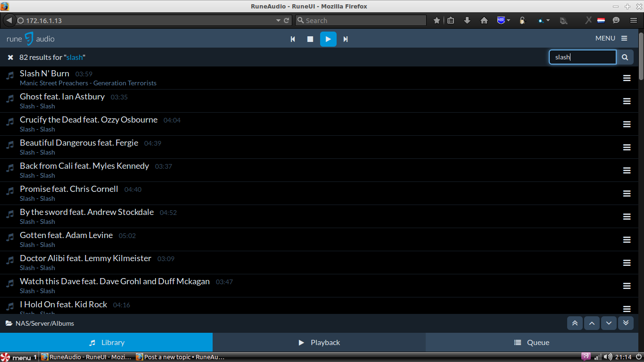Screen dimensions: 644x362
Task: Open actions menu for By the sword
Action: click(627, 217)
